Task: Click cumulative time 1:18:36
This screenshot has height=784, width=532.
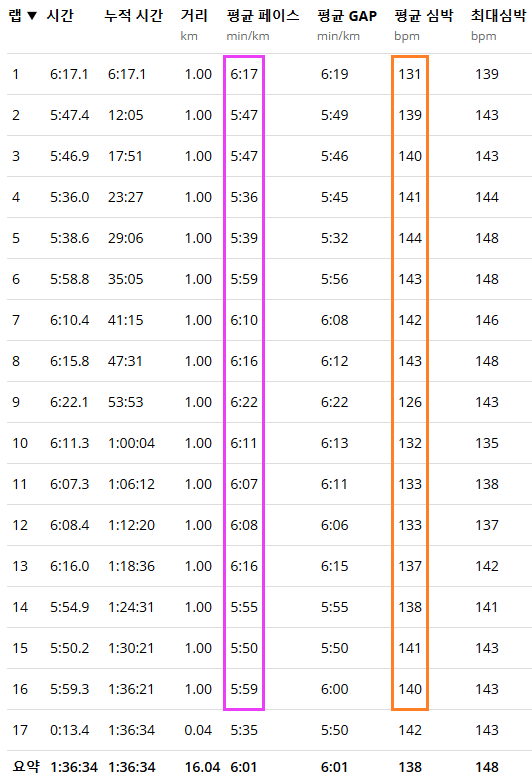Action: coord(132,566)
